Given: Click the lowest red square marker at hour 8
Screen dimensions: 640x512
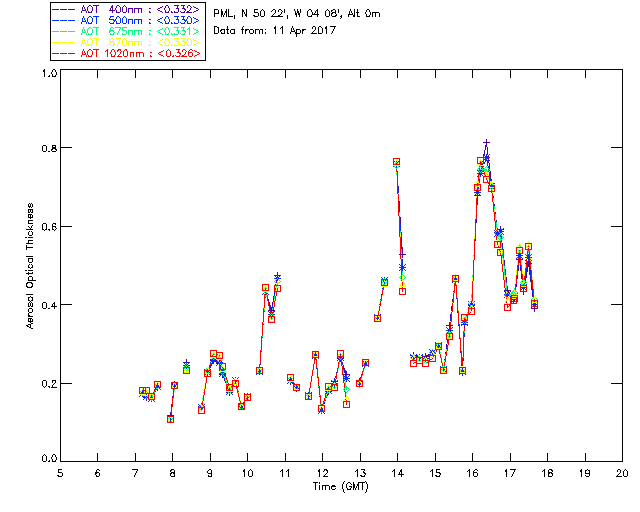Looking at the screenshot, I should tap(171, 419).
